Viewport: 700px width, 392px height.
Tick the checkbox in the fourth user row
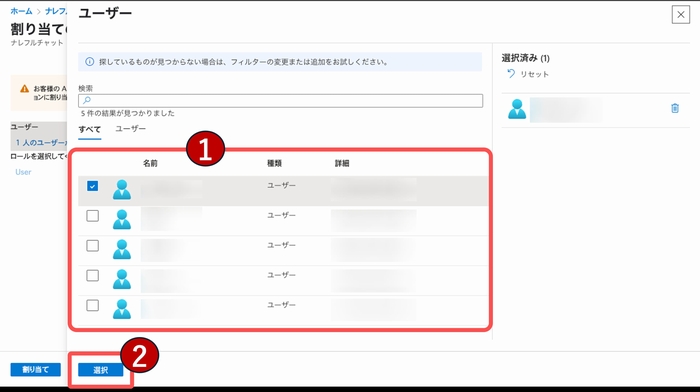(92, 275)
